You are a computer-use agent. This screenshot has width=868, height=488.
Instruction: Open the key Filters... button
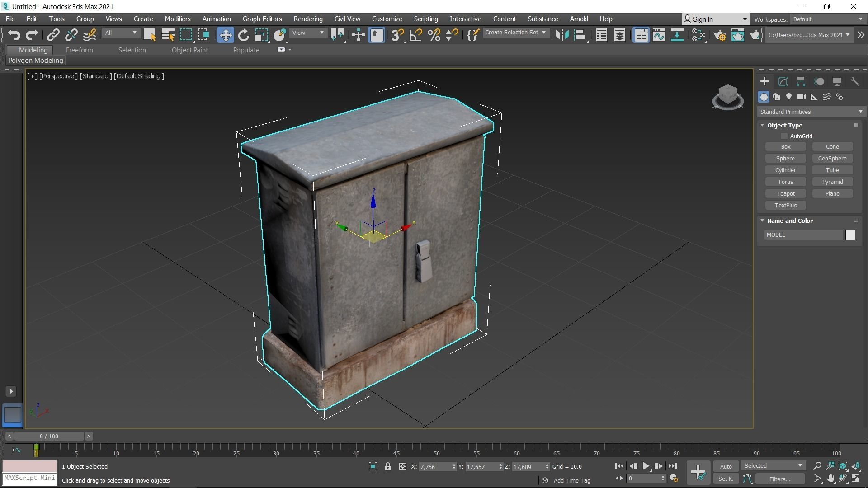(x=780, y=479)
